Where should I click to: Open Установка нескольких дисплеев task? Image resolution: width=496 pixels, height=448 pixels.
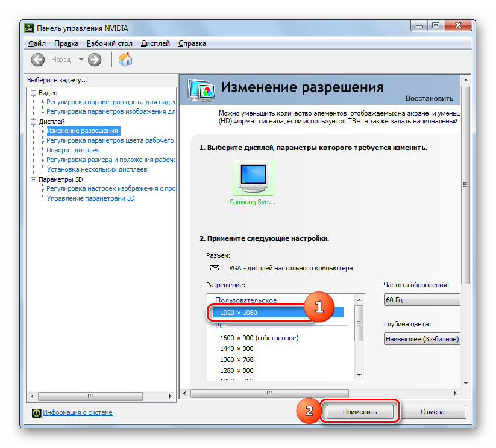click(x=97, y=169)
